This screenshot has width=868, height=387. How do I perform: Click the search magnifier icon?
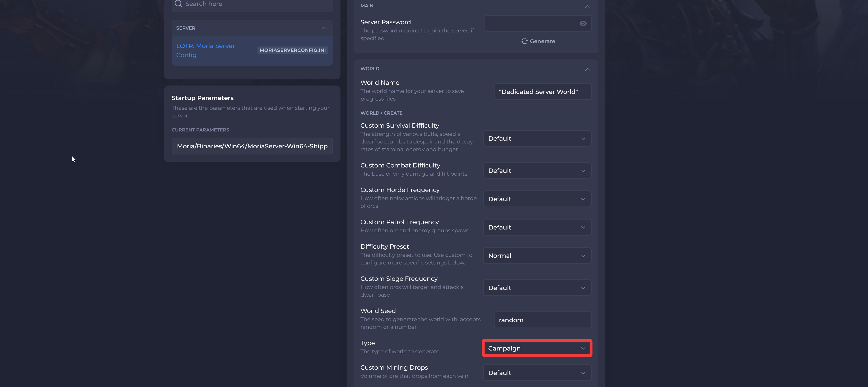(x=178, y=4)
